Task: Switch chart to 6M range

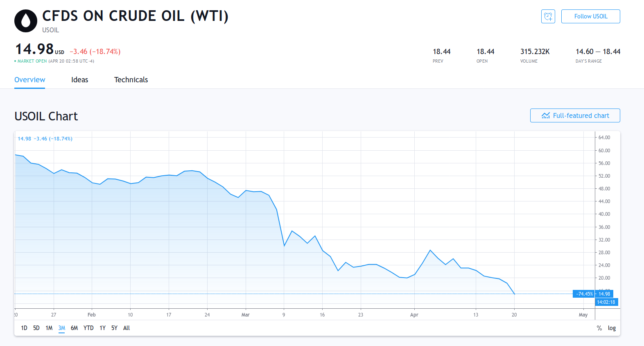Action: coord(74,328)
